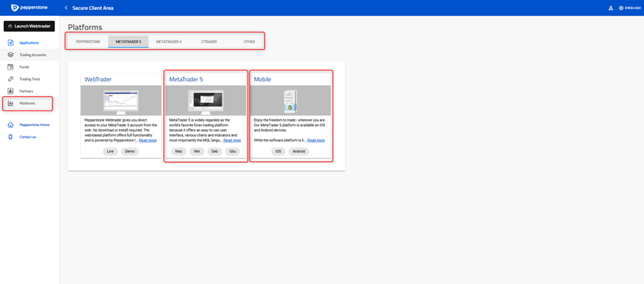Screen dimensions: 644x284
Task: Open the user profile icon
Action: (611, 8)
